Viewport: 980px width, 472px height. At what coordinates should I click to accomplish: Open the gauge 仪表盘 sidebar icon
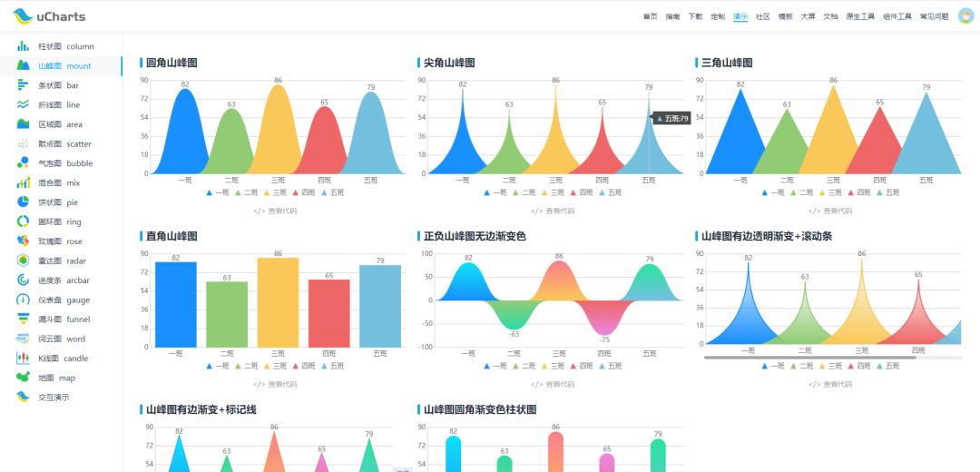coord(23,300)
